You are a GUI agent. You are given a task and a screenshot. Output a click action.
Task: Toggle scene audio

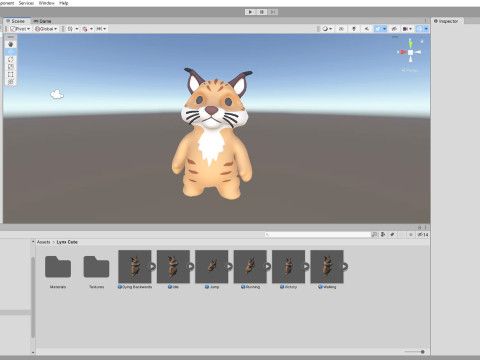click(x=367, y=29)
